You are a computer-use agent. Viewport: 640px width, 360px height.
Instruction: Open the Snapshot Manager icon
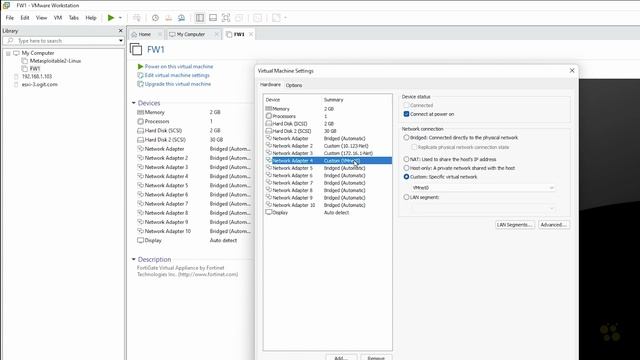pos(181,18)
